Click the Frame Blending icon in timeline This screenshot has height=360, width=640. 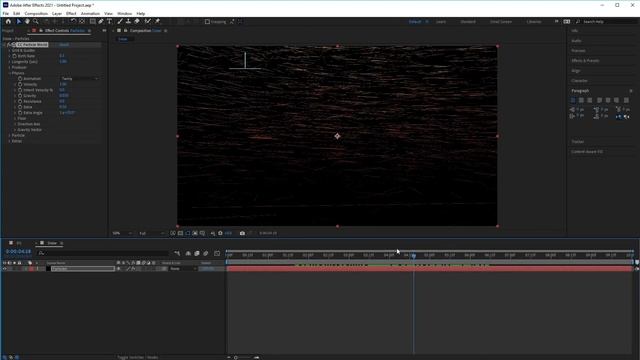tap(197, 253)
